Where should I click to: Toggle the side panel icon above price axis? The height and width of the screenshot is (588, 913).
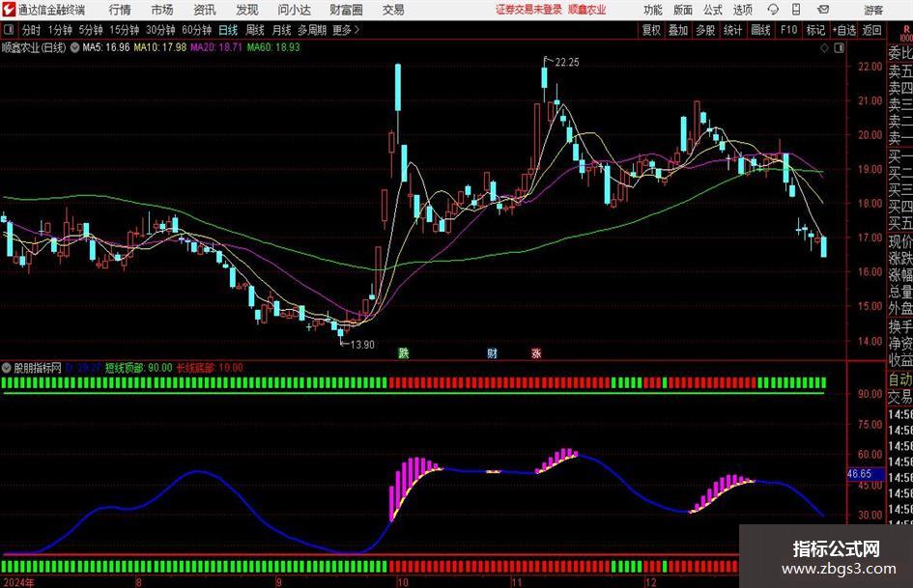[839, 48]
